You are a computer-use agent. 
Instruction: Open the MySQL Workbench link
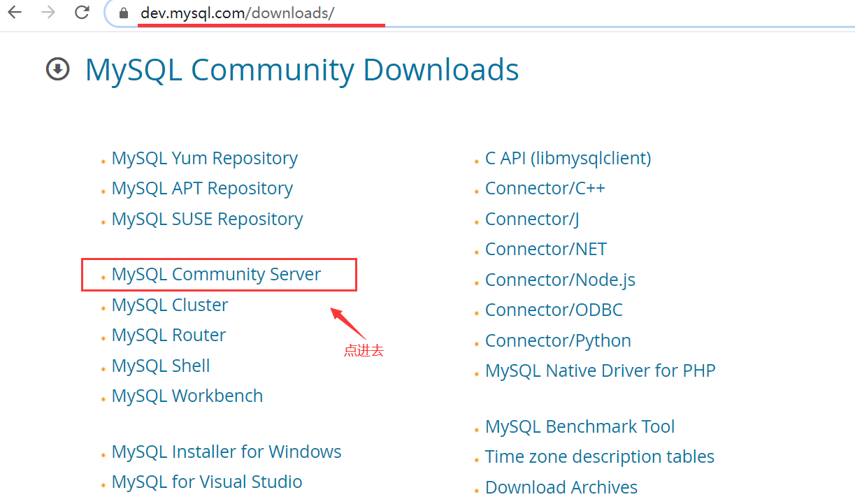(x=187, y=396)
